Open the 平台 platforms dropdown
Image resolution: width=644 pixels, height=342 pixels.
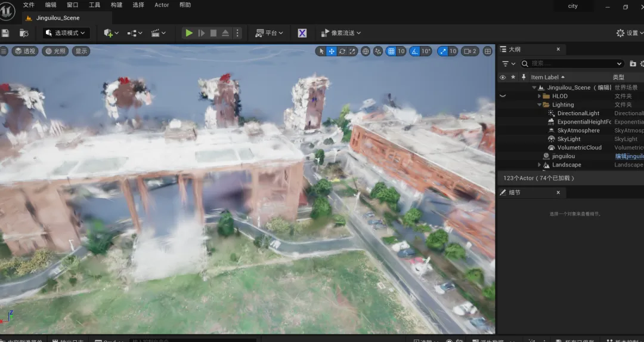(269, 33)
